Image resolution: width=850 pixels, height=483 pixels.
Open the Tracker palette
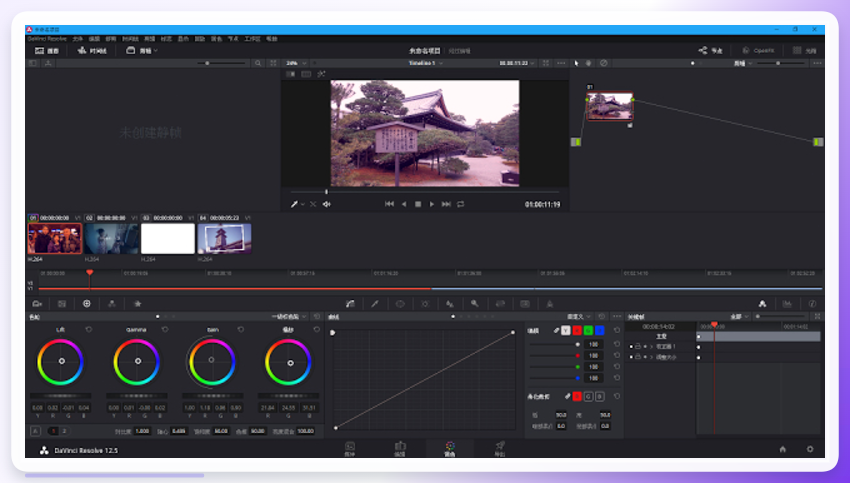click(425, 304)
